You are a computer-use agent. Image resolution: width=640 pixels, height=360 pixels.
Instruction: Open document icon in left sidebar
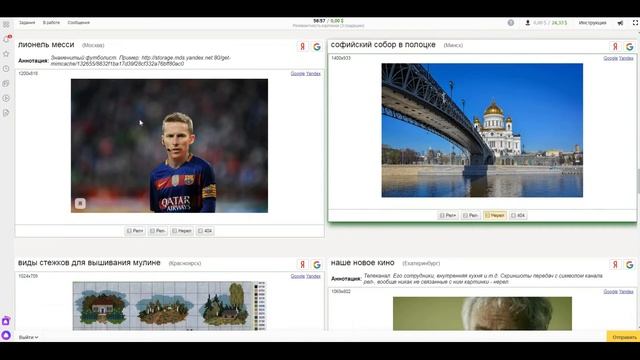pos(6,113)
